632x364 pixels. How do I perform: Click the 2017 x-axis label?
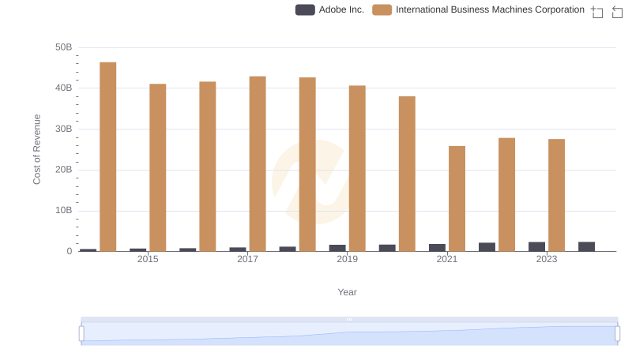247,259
